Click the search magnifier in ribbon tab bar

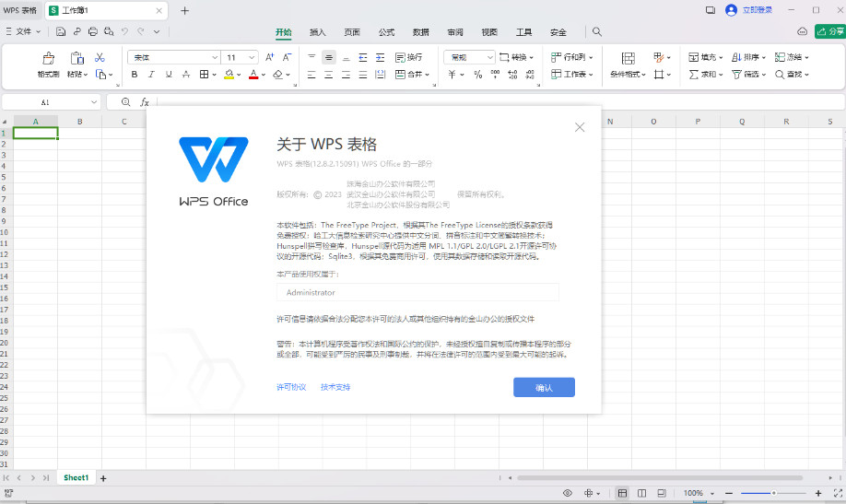[597, 32]
